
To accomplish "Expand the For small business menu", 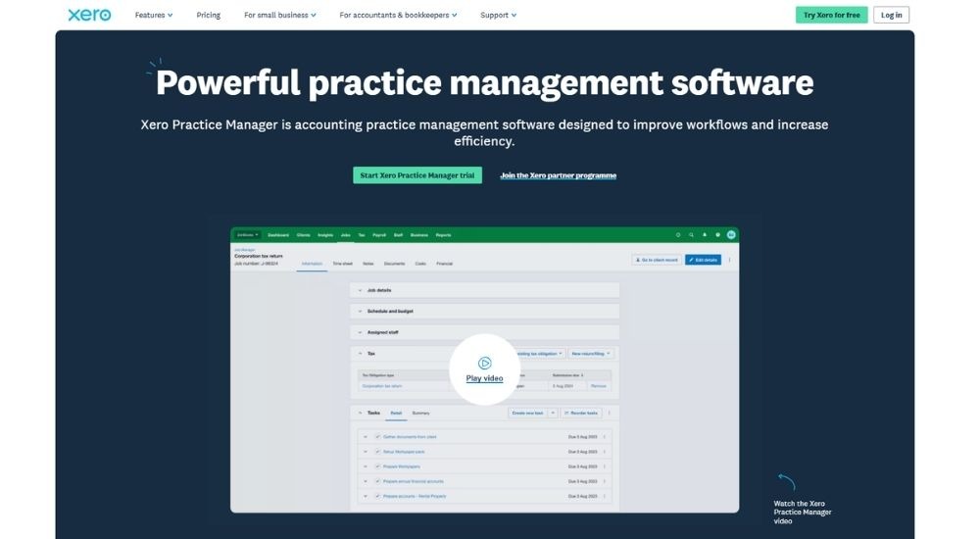I will pos(280,15).
